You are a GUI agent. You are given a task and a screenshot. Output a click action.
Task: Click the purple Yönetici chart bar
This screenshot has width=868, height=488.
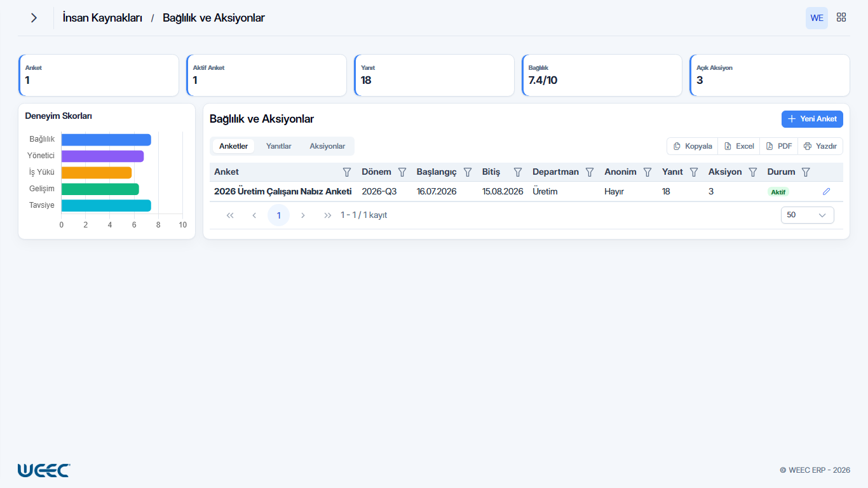pos(102,156)
